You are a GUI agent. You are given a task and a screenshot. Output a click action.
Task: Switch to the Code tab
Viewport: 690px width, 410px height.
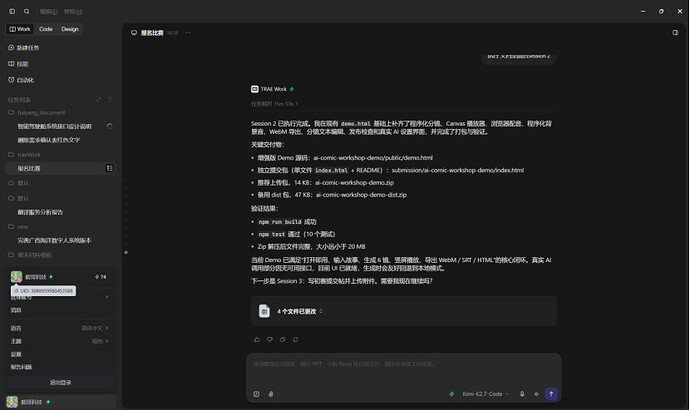[x=45, y=29]
